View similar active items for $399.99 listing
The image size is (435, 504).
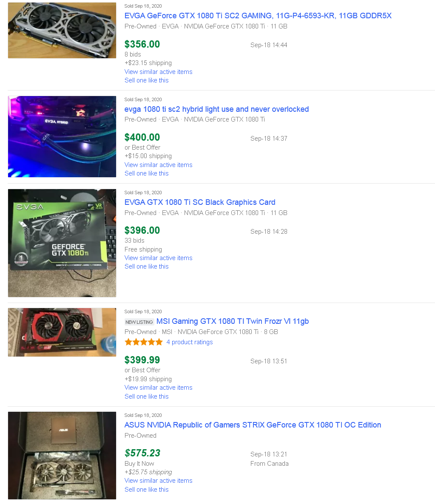(x=158, y=388)
